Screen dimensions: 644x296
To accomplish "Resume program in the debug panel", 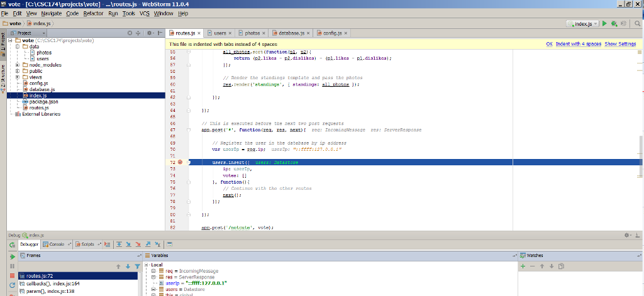I will 12,256.
